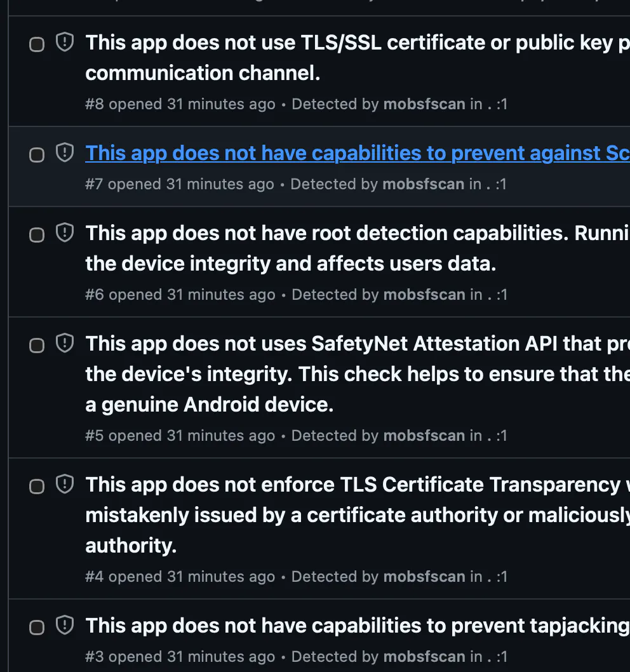The width and height of the screenshot is (630, 672).
Task: Click the shield icon for the SafetyNet Attestation alert
Action: [x=65, y=344]
